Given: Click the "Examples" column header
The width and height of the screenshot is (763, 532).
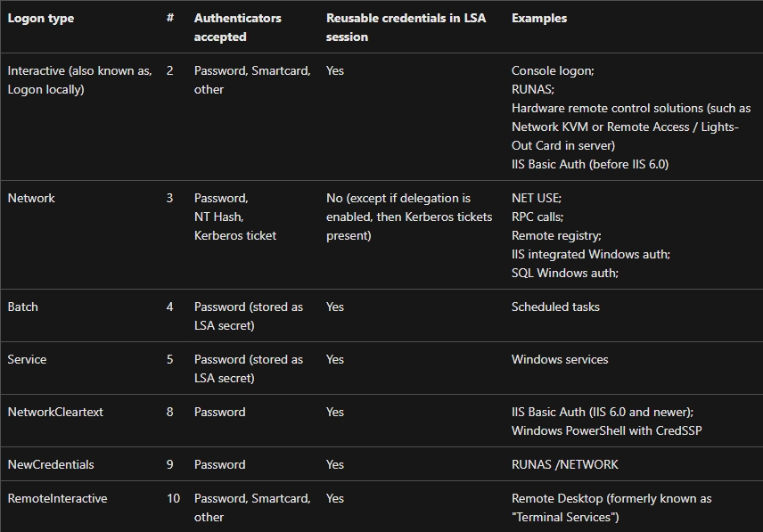Looking at the screenshot, I should click(538, 18).
